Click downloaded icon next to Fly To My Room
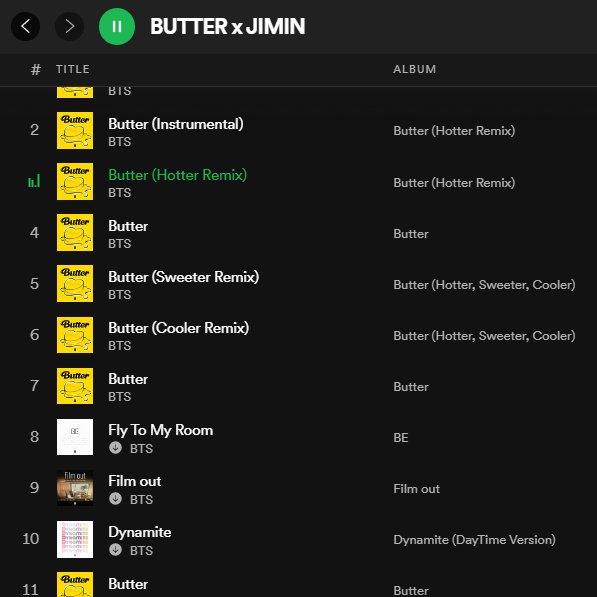 pos(115,448)
